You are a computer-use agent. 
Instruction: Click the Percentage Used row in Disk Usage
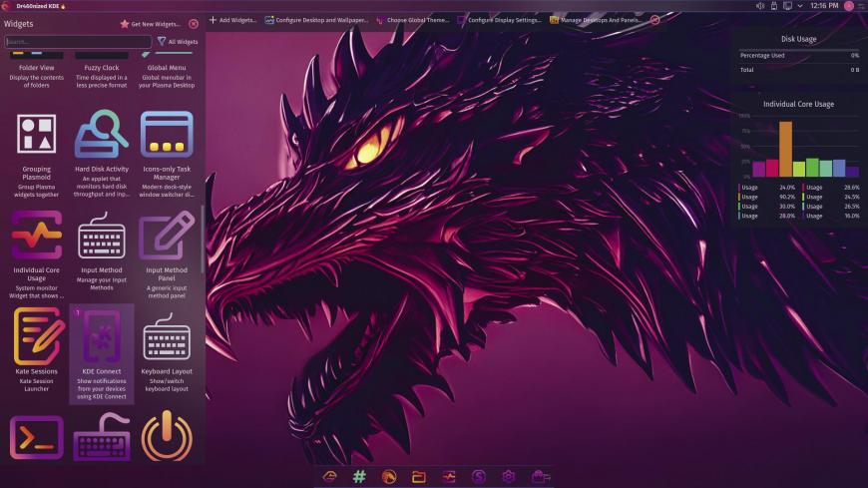(x=799, y=56)
